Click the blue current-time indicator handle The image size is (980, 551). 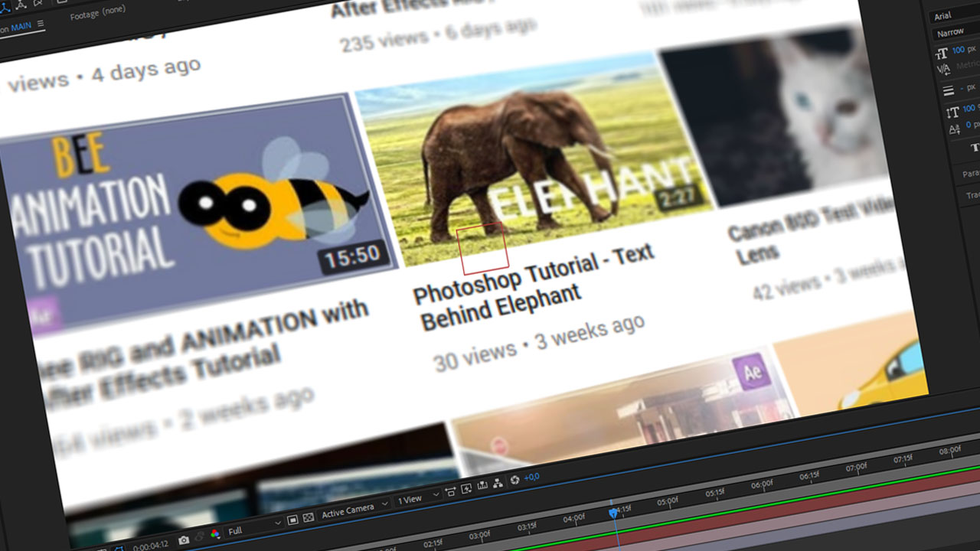point(613,514)
